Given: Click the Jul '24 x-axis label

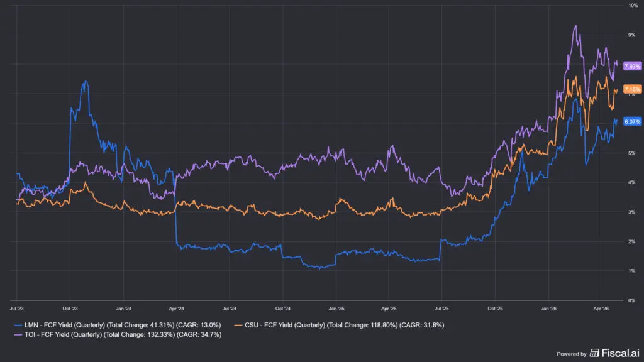Looking at the screenshot, I should (x=229, y=309).
